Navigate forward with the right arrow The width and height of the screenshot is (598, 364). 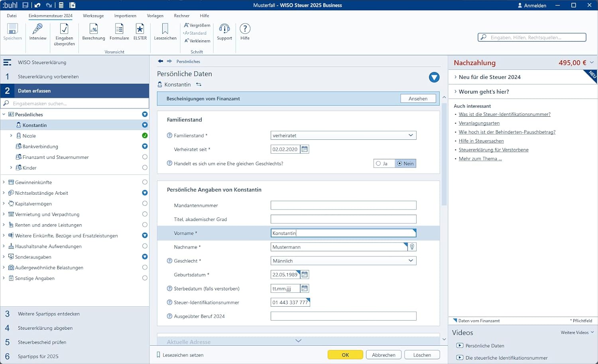169,61
